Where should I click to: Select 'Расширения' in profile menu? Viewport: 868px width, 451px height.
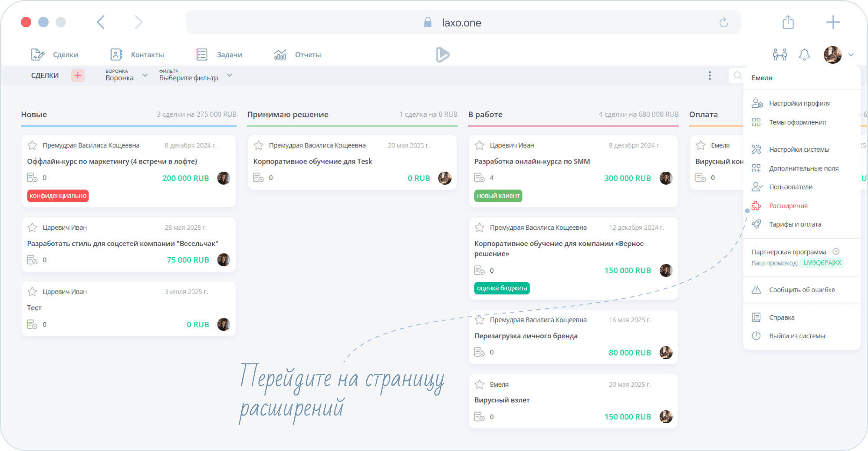tap(788, 206)
